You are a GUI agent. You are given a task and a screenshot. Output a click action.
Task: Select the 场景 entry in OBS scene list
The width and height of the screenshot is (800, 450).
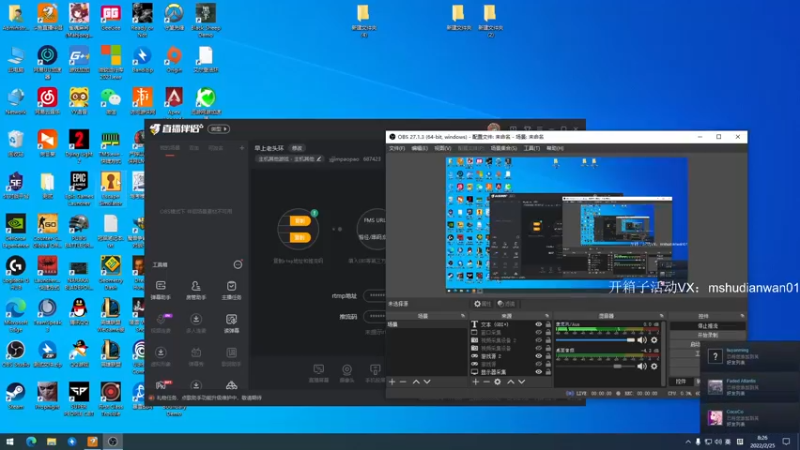[427, 324]
